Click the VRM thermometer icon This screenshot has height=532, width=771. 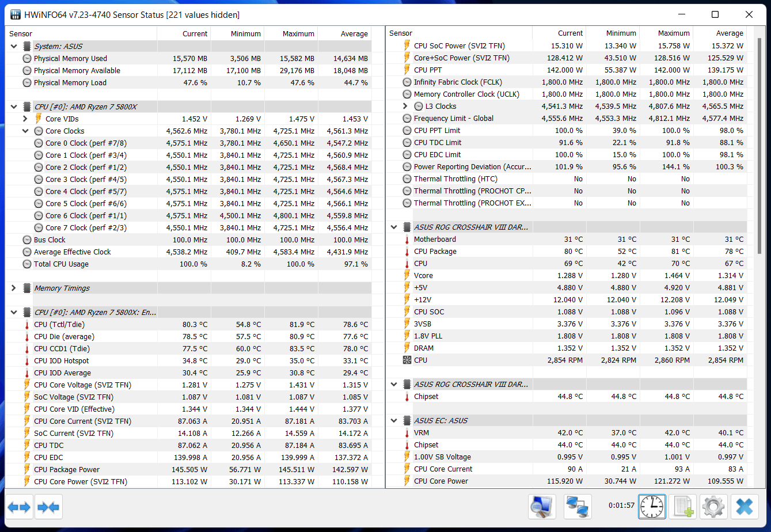pos(408,433)
